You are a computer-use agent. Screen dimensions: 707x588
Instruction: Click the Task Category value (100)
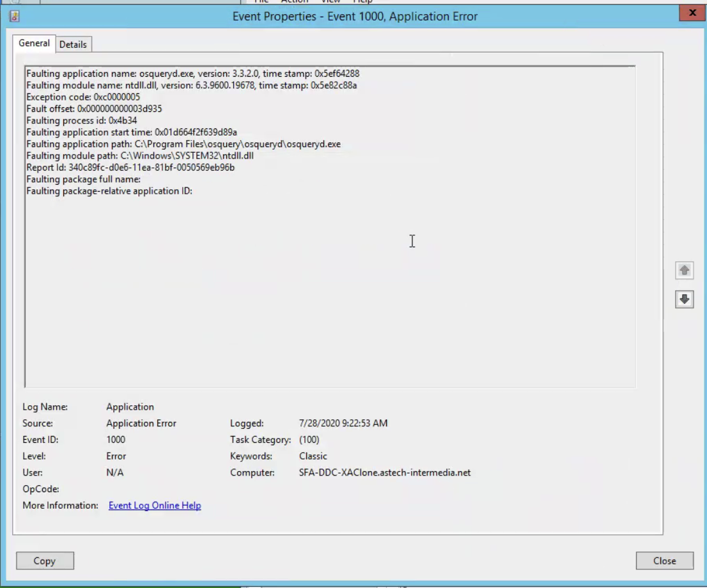pos(309,440)
